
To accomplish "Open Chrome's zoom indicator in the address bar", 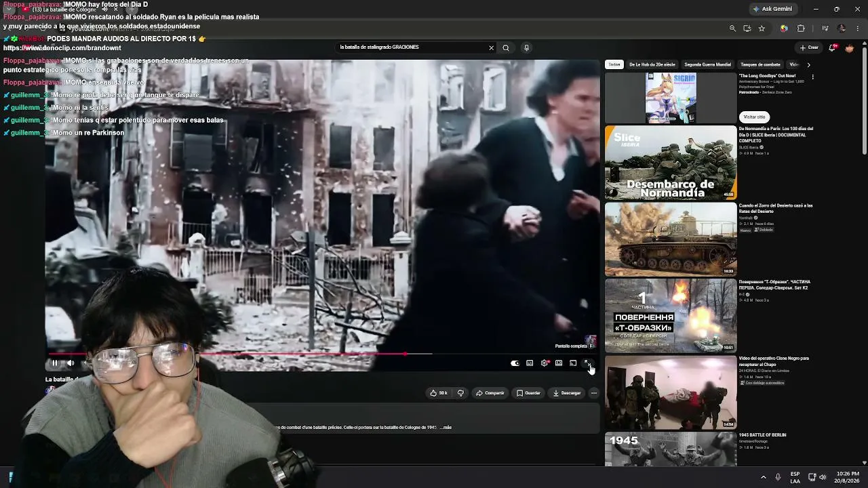I will (x=732, y=28).
